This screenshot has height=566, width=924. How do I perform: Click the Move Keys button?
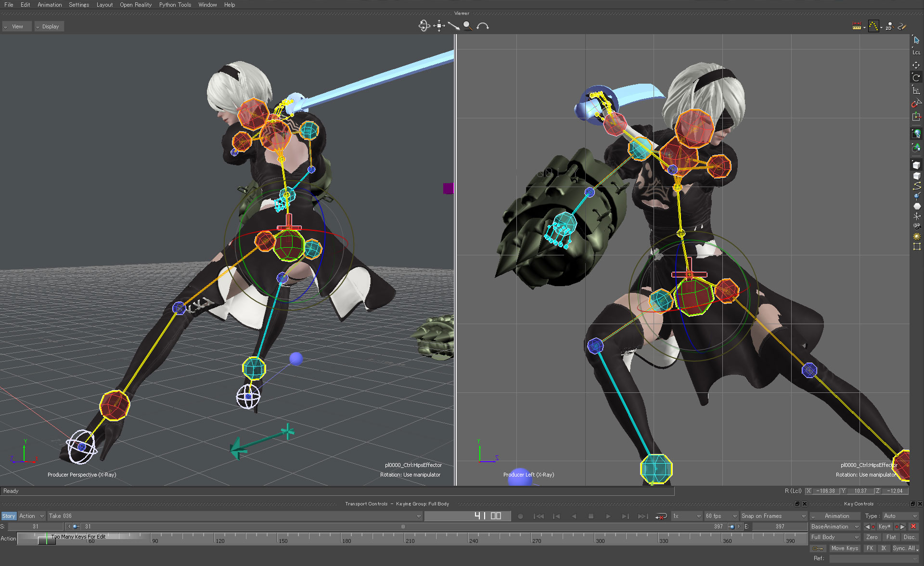coord(844,548)
